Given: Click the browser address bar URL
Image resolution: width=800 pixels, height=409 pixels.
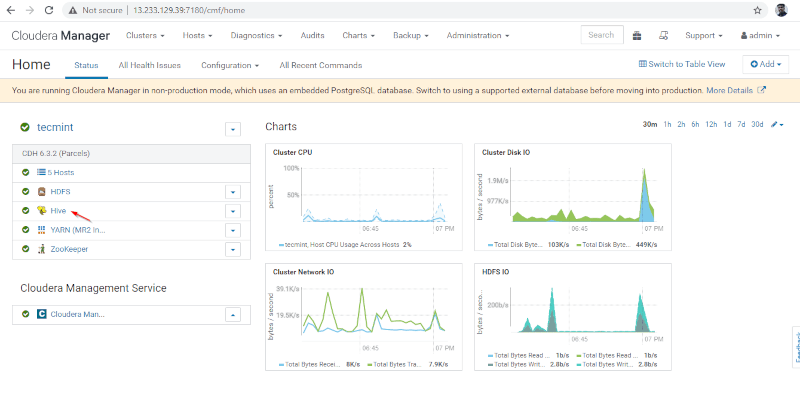Looking at the screenshot, I should (x=189, y=10).
